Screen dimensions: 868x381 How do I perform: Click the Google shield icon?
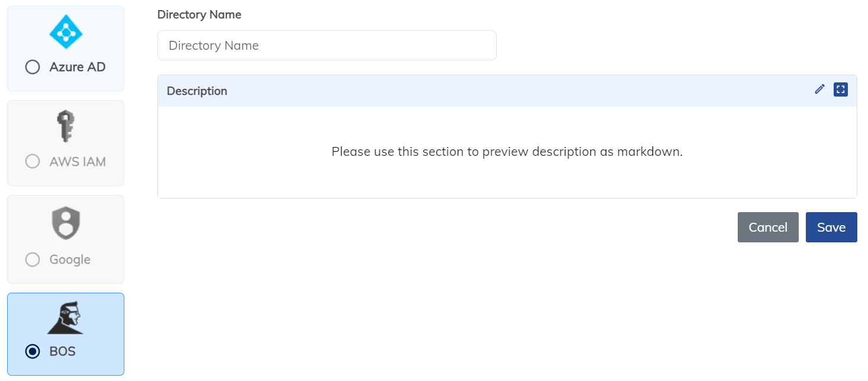click(x=66, y=223)
